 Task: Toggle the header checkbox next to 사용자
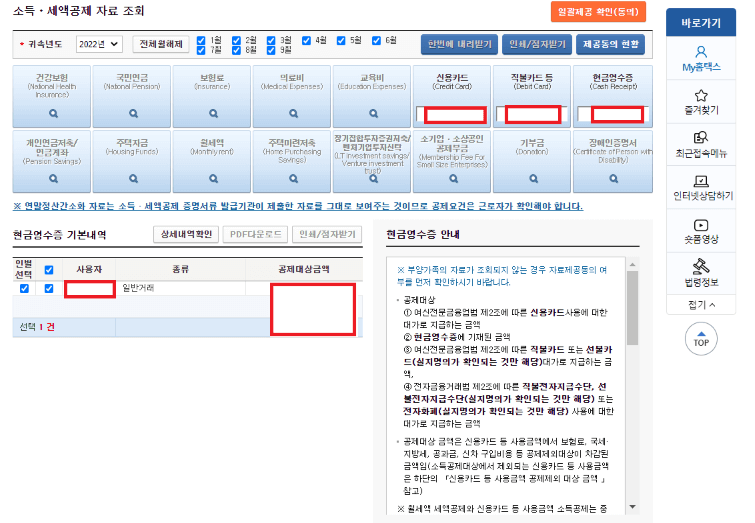click(49, 270)
